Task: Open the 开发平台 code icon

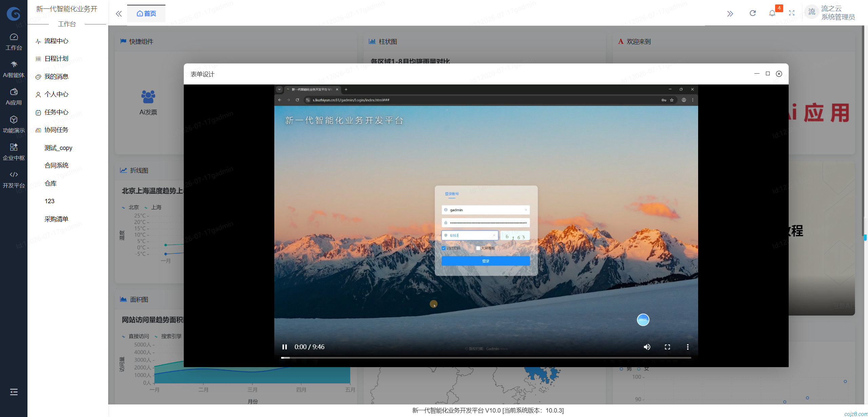Action: (14, 174)
